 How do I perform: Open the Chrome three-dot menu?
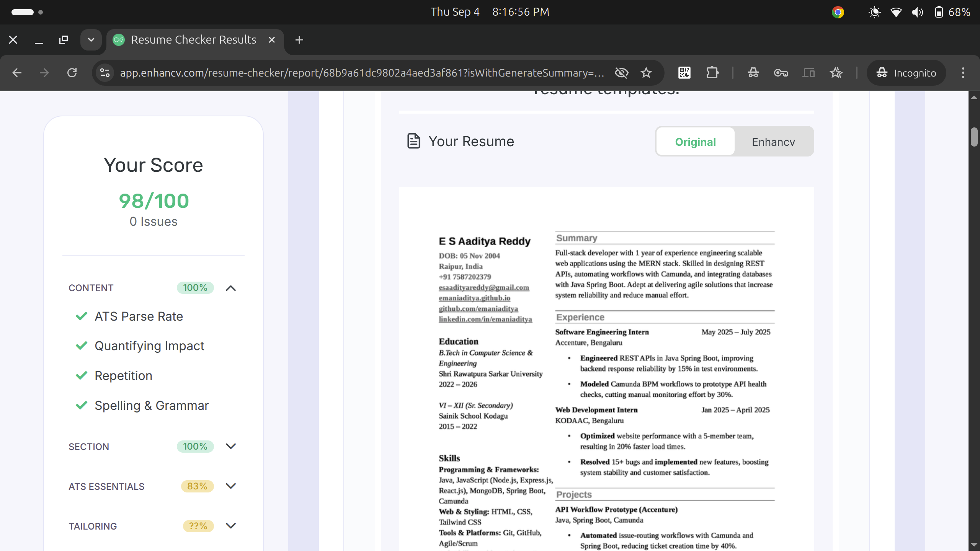coord(963,73)
